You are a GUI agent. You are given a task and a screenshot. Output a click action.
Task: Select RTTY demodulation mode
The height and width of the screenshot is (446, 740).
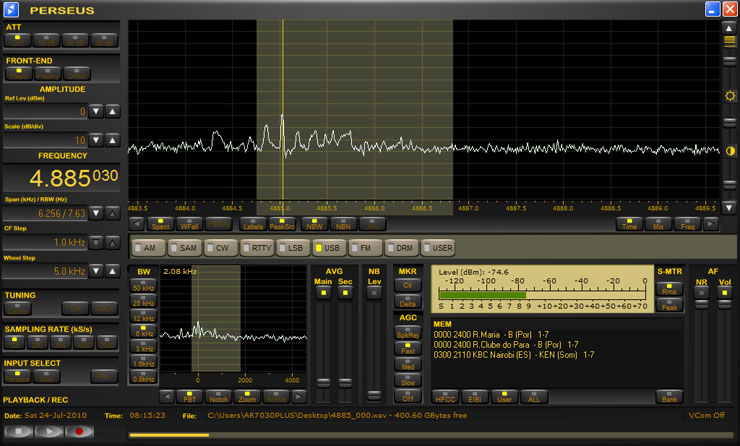257,248
